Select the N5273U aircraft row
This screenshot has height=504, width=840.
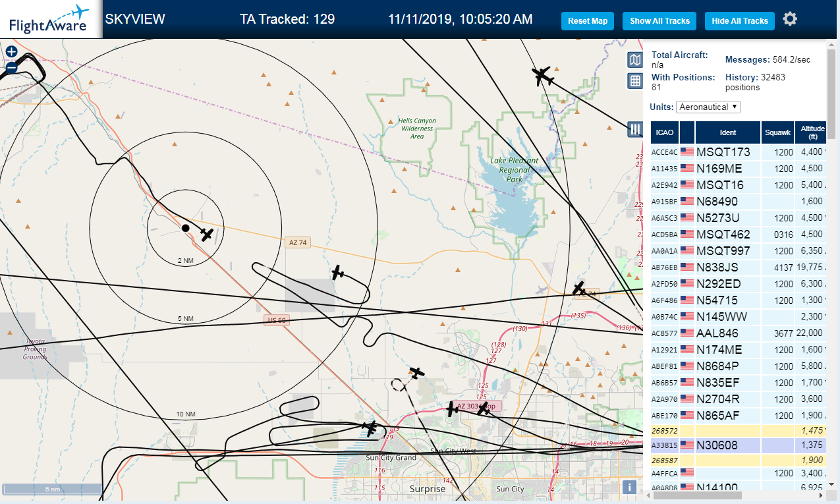[739, 218]
